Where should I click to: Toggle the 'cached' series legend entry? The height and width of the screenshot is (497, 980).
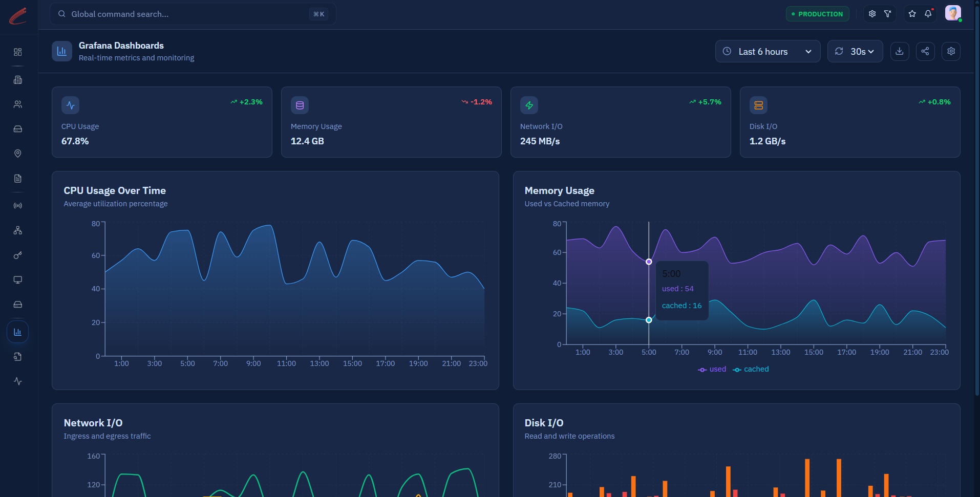point(751,370)
